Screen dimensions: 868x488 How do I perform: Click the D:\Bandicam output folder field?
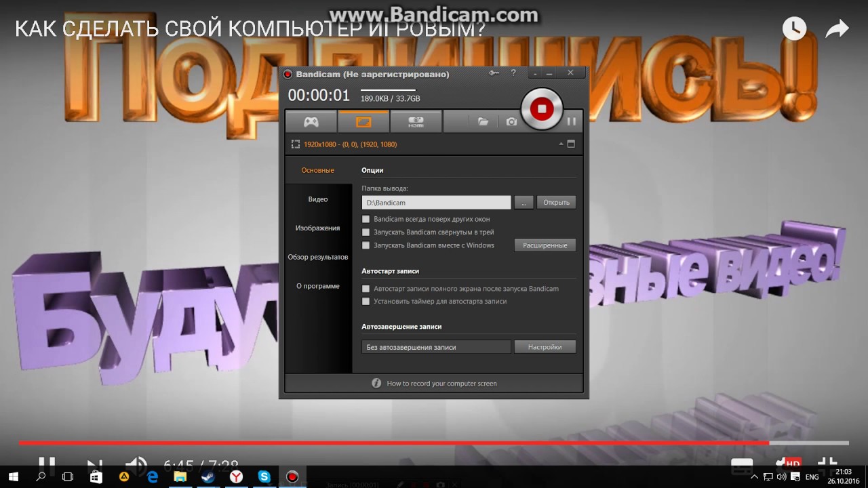coord(436,202)
